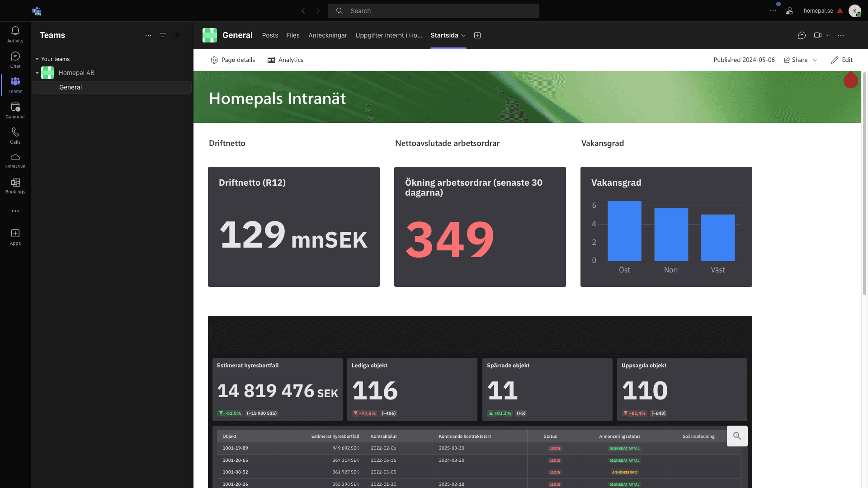The height and width of the screenshot is (488, 868).
Task: Click the Lediga objekt 116 card
Action: click(x=412, y=389)
